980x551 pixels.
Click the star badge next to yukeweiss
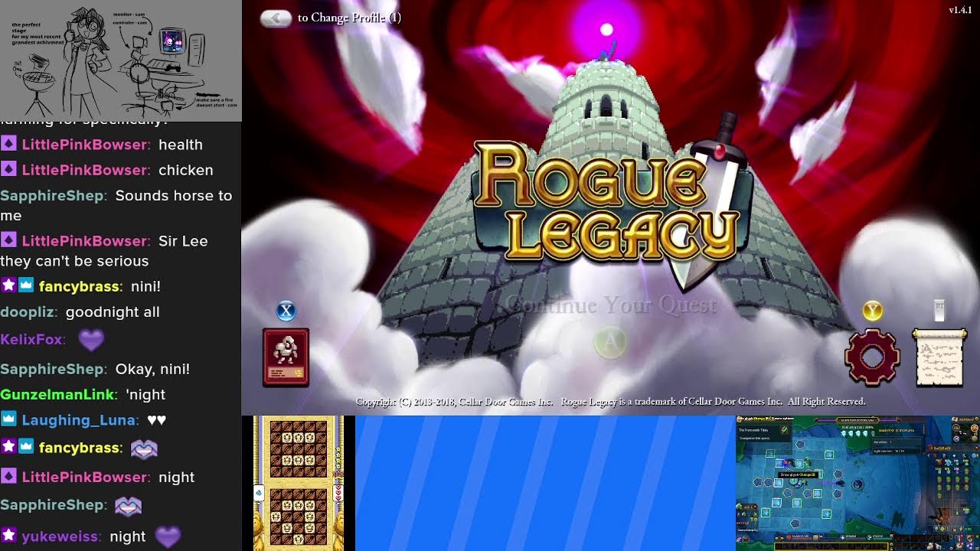tap(8, 536)
